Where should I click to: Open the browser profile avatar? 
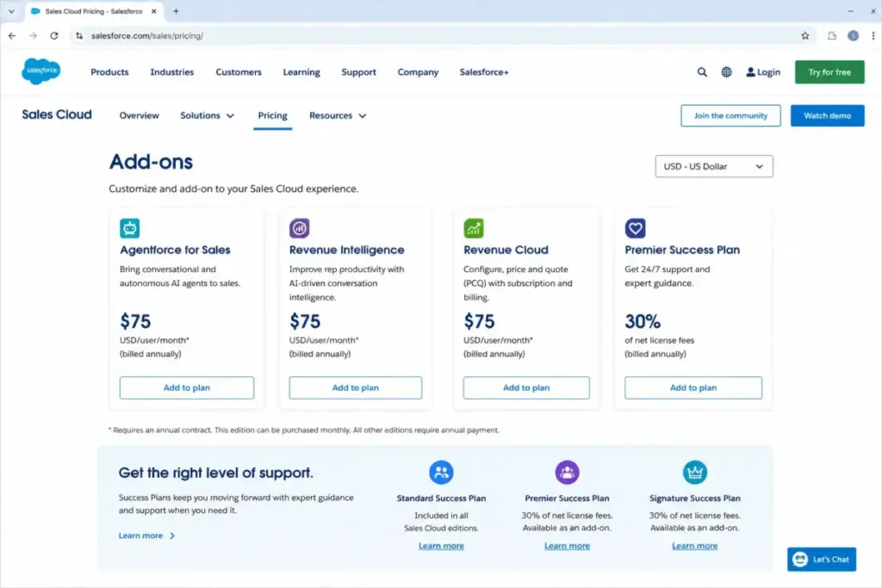tap(854, 35)
